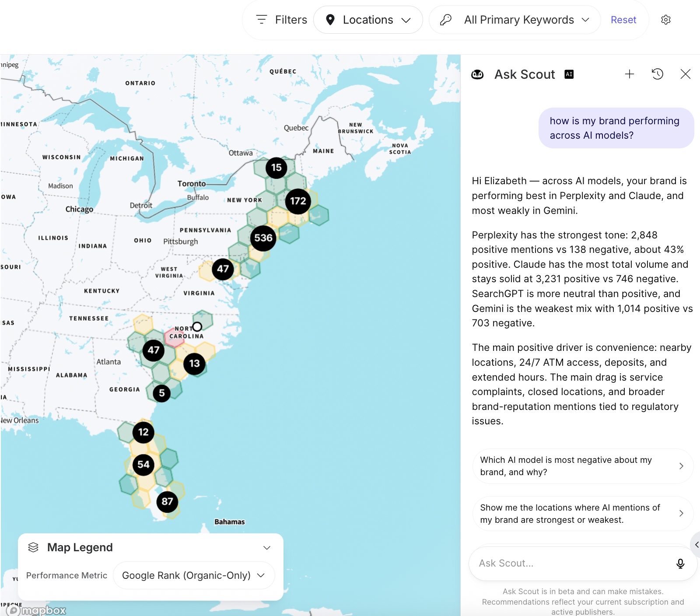The height and width of the screenshot is (616, 700).
Task: Click the Map Legend layers icon
Action: pos(33,547)
